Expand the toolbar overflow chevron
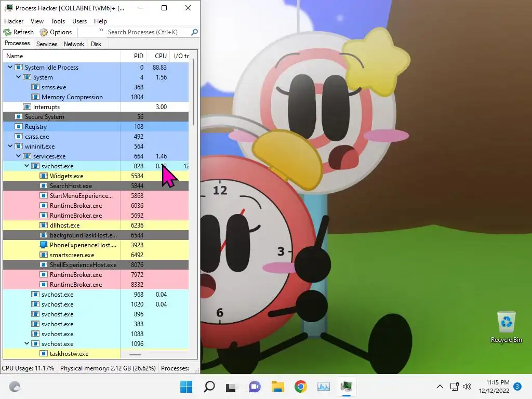Viewport: 532px width, 399px height. [101, 30]
